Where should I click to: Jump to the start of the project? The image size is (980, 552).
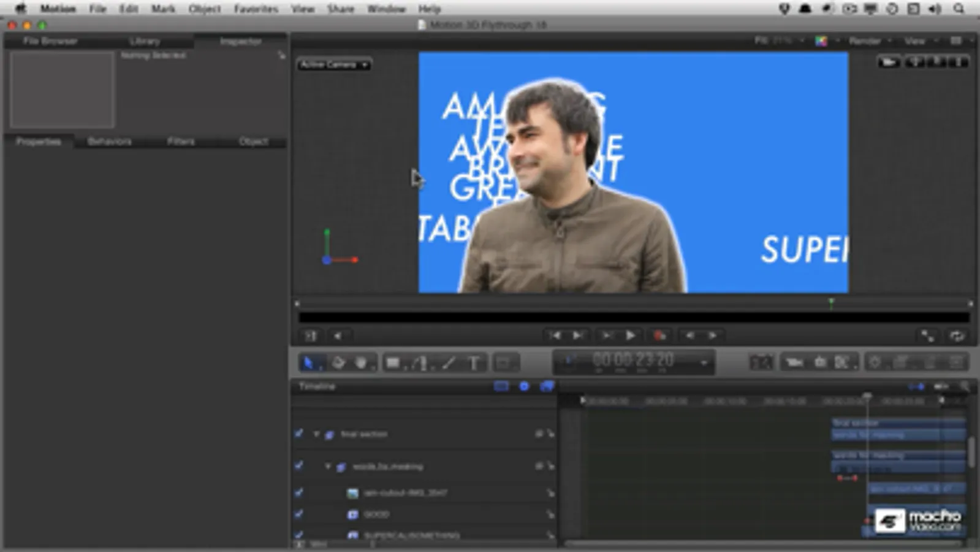click(x=555, y=335)
